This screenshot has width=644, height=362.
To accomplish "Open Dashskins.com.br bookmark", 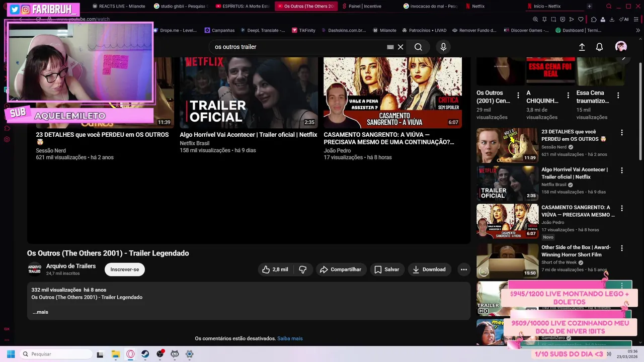I will pos(343,30).
